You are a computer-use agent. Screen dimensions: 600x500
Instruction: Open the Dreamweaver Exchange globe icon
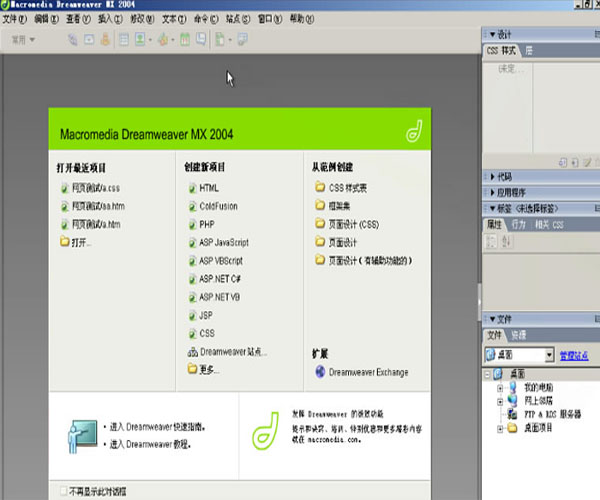(320, 372)
